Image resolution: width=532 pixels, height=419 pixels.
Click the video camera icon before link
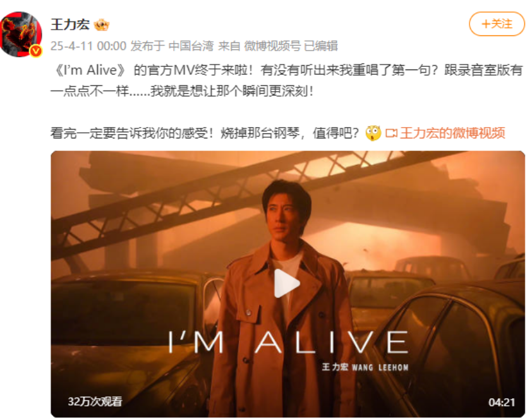(391, 133)
